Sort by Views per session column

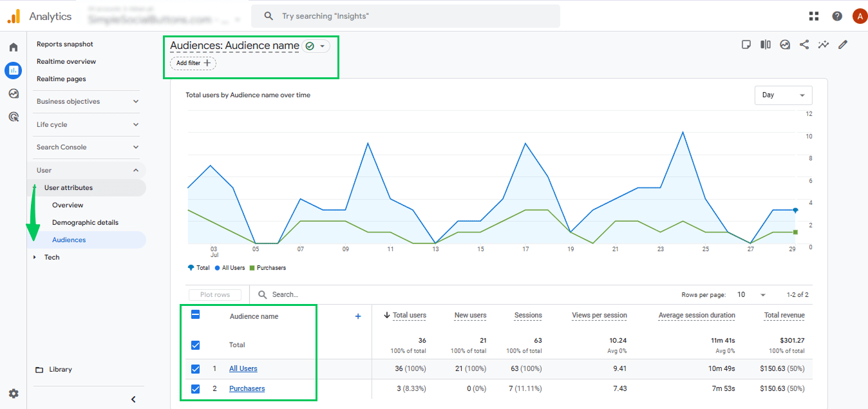click(599, 316)
